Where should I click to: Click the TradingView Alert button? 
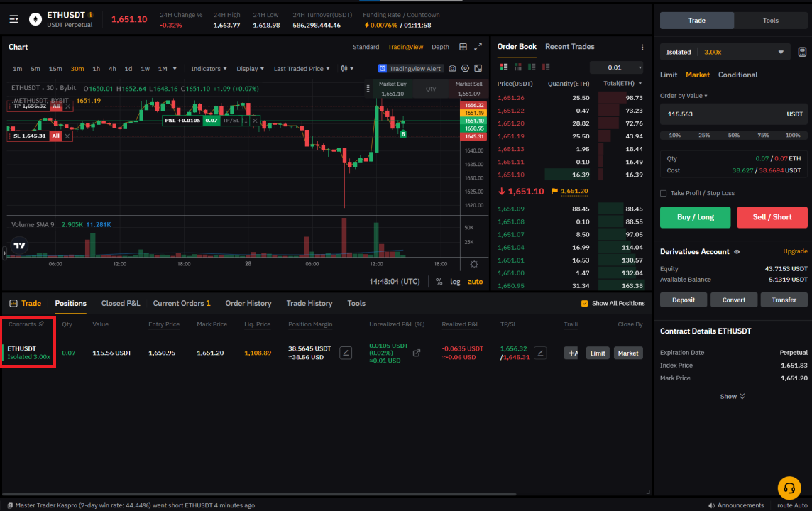[410, 68]
